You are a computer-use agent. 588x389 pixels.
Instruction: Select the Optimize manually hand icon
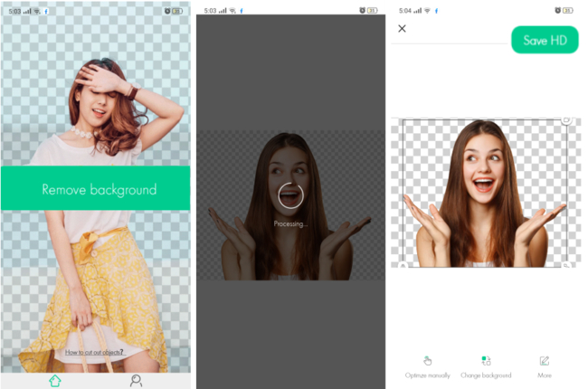coord(428,361)
